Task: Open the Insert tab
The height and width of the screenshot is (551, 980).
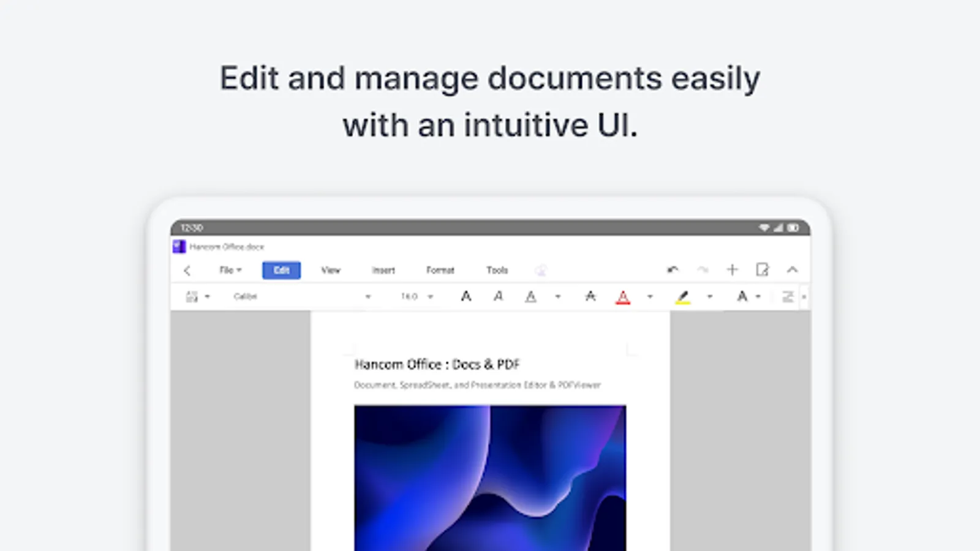Action: coord(383,270)
